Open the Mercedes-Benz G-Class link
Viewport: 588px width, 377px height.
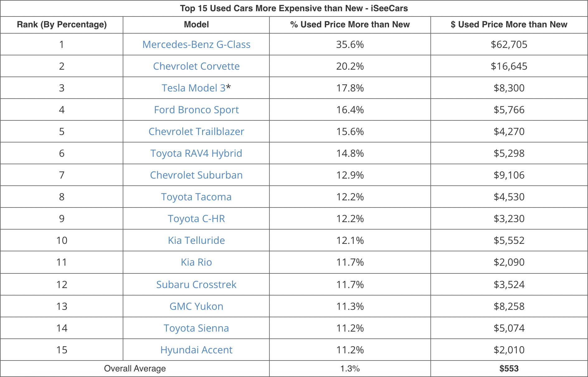pyautogui.click(x=196, y=44)
